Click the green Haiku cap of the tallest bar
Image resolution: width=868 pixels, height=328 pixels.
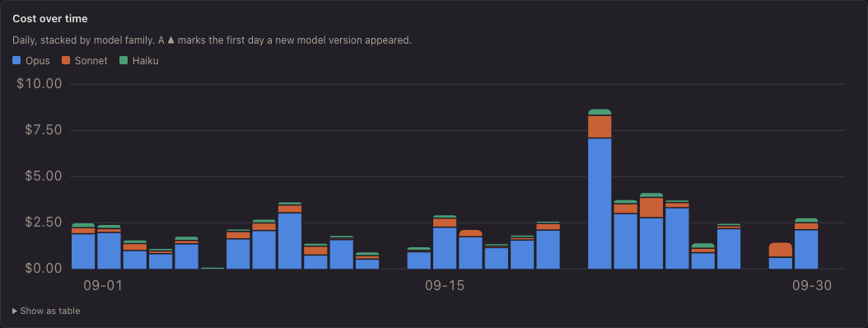coord(600,112)
